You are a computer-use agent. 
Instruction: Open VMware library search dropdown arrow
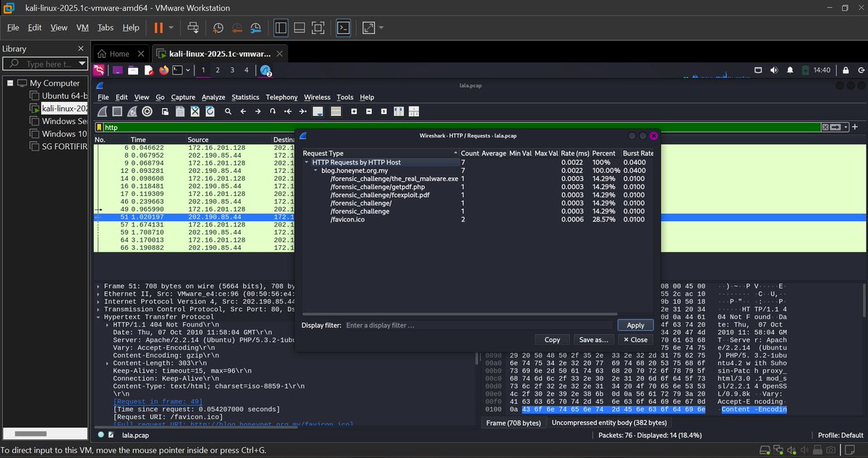tap(82, 64)
